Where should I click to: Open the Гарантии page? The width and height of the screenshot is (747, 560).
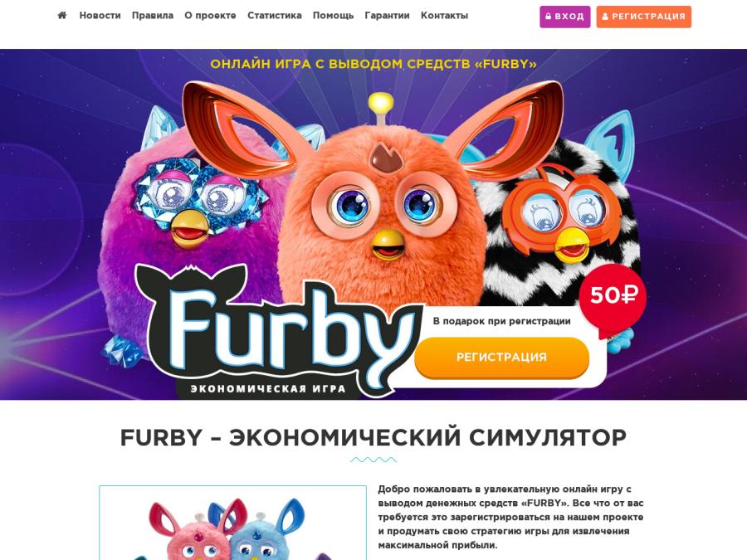[x=387, y=15]
